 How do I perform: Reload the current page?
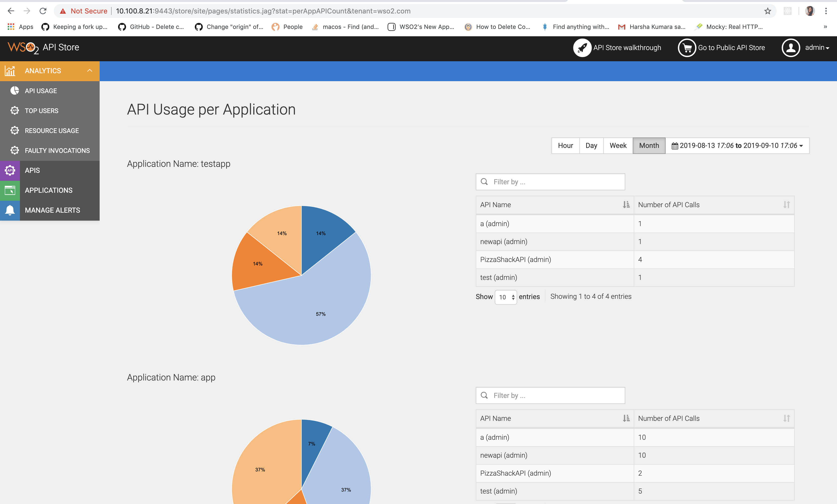point(43,11)
